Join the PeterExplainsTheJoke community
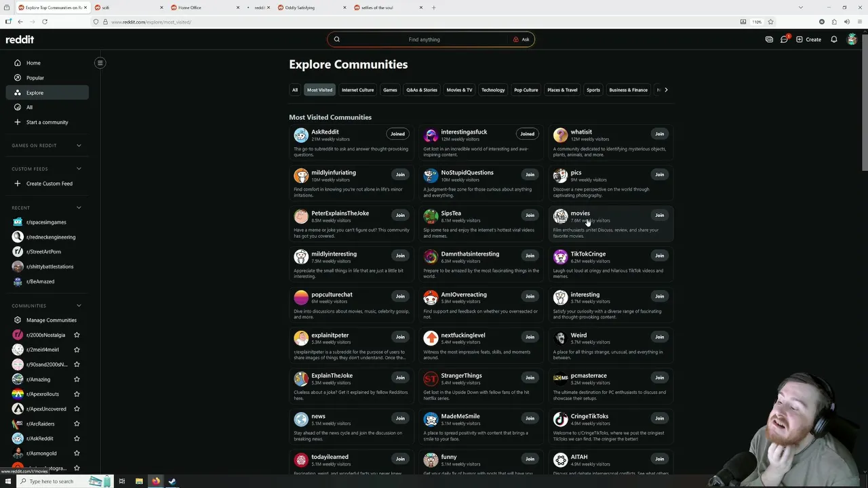Viewport: 868px width, 488px height. tap(400, 215)
